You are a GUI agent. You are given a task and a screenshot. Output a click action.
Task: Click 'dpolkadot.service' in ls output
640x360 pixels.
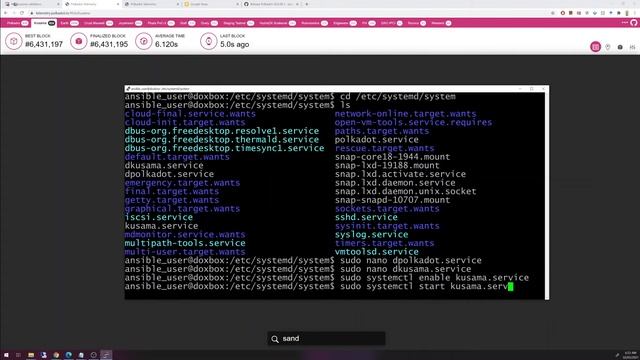click(x=169, y=174)
